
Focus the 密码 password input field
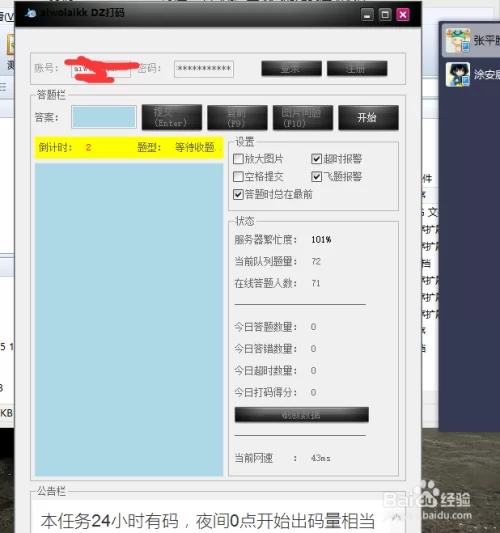coord(204,69)
